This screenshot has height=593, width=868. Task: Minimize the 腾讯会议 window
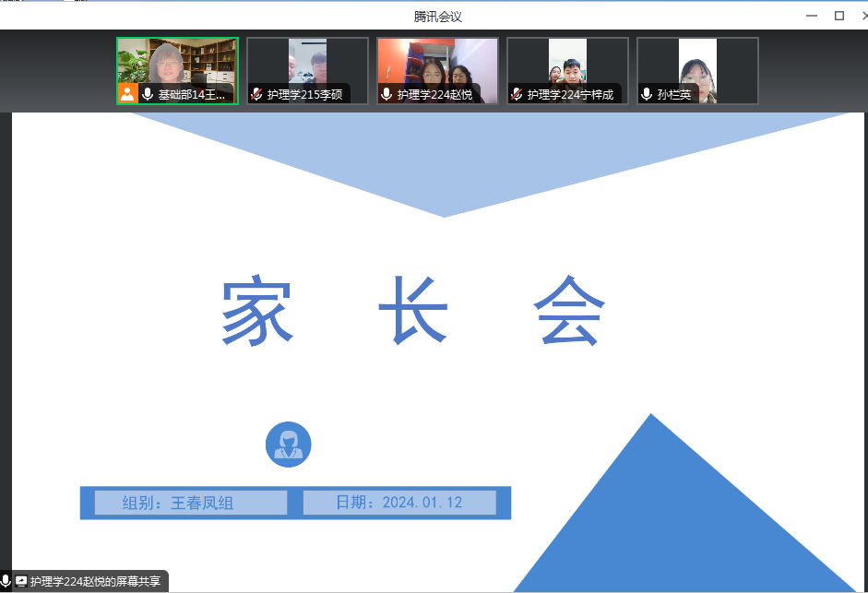tap(811, 15)
